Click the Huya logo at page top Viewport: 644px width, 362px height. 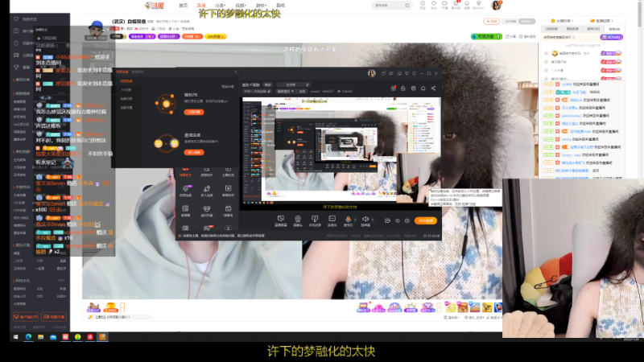click(x=155, y=6)
